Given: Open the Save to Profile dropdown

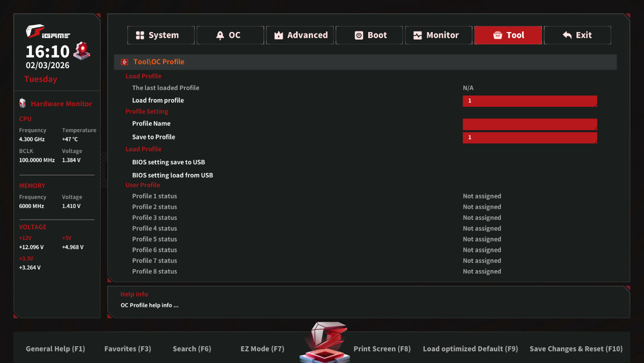Looking at the screenshot, I should pyautogui.click(x=529, y=137).
